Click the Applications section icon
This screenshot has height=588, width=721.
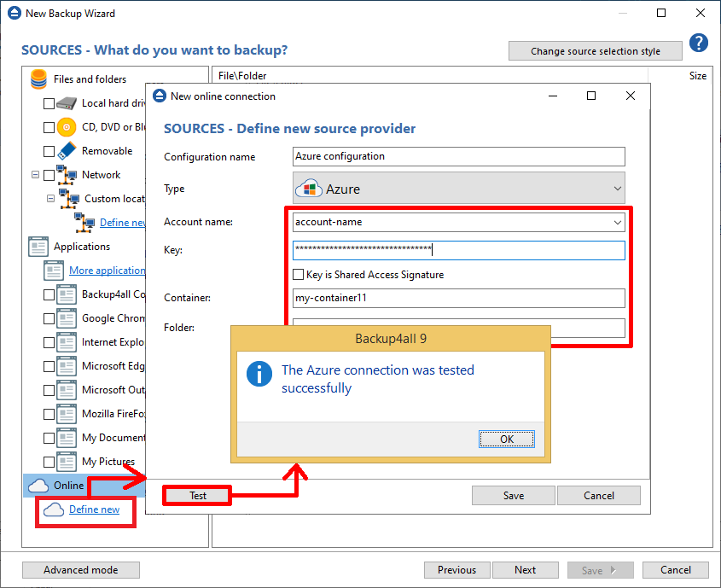[38, 247]
